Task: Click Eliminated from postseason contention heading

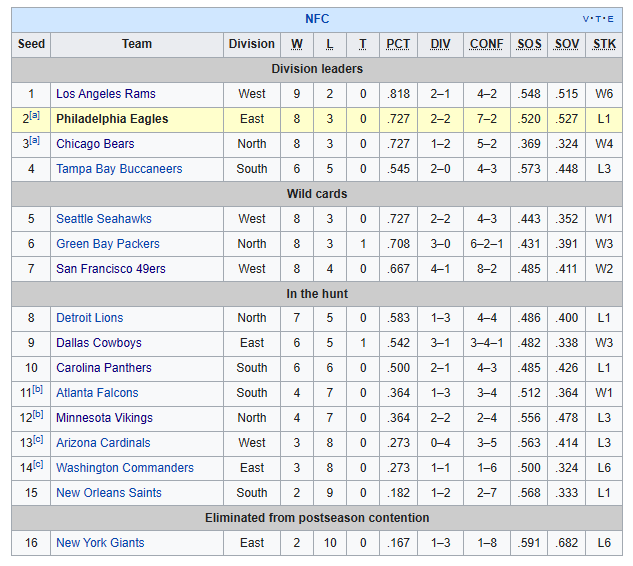Action: [x=317, y=518]
